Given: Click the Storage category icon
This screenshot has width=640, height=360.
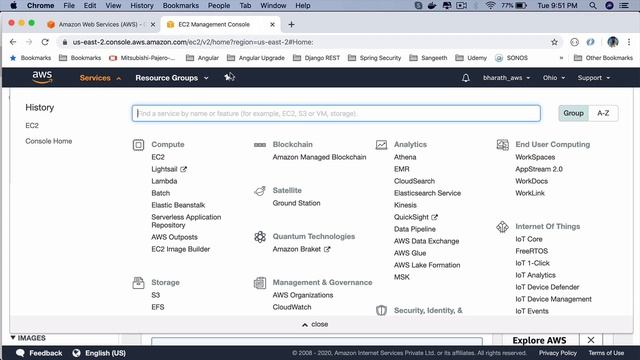Looking at the screenshot, I should [138, 282].
